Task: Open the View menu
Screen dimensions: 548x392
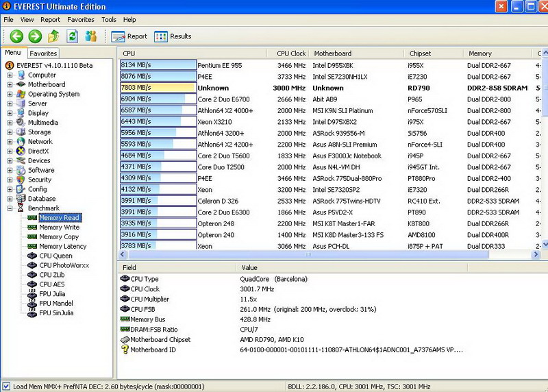Action: (27, 20)
